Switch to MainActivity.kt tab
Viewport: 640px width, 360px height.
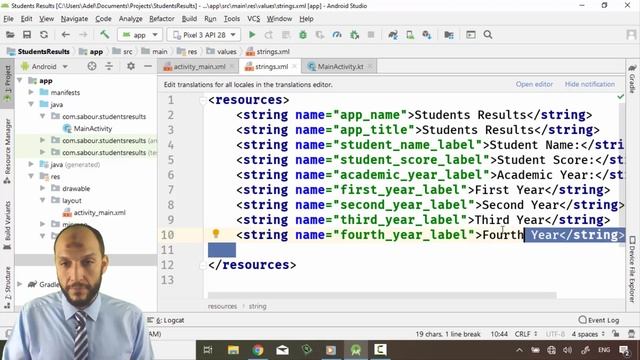click(340, 67)
